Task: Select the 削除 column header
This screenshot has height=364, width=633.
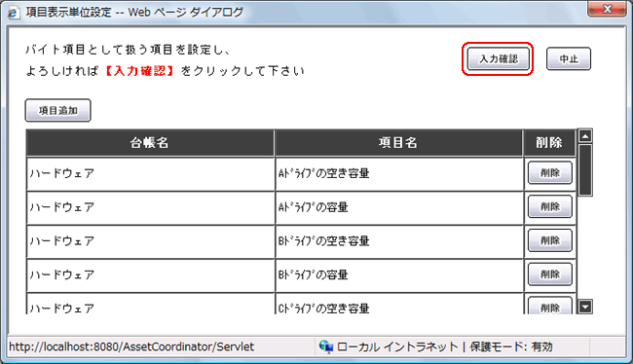Action: (549, 142)
